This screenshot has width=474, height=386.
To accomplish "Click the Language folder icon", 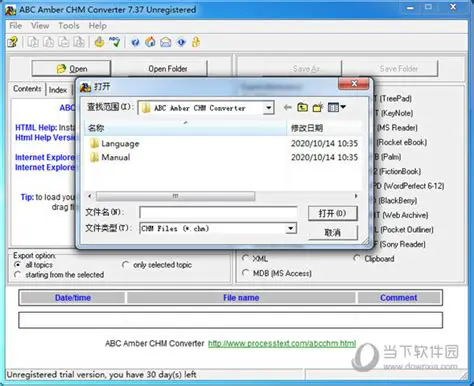I will click(94, 144).
